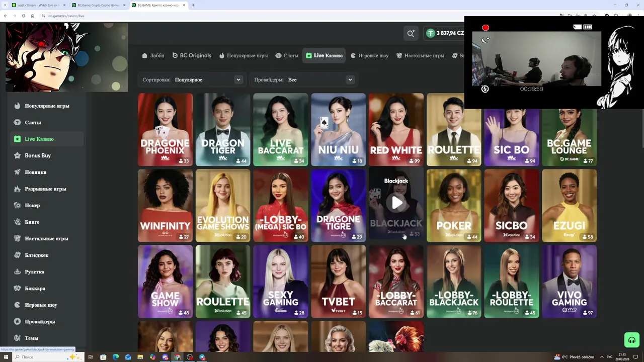Open the Слоты top category tab
This screenshot has height=362, width=644.
point(287,55)
